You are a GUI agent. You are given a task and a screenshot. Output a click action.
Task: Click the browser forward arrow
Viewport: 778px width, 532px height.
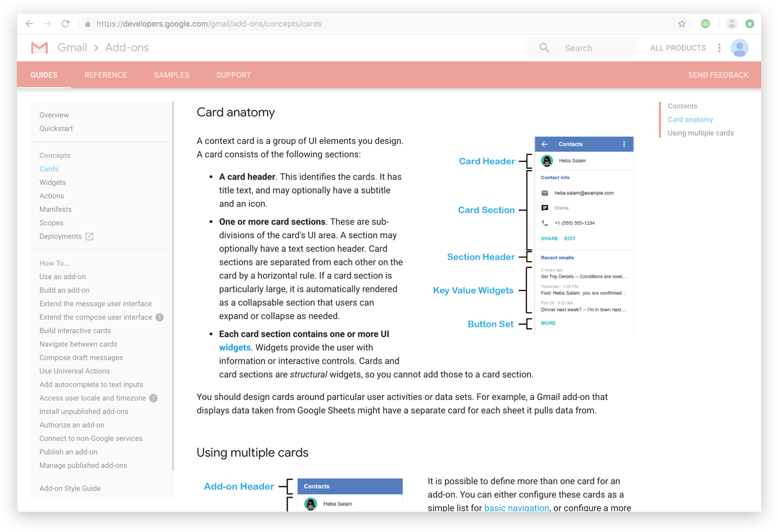47,24
